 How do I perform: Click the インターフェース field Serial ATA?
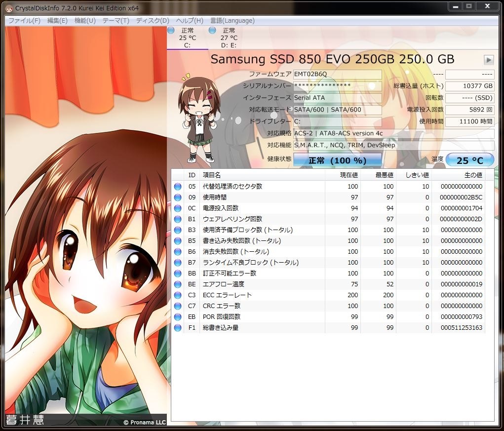[338, 98]
